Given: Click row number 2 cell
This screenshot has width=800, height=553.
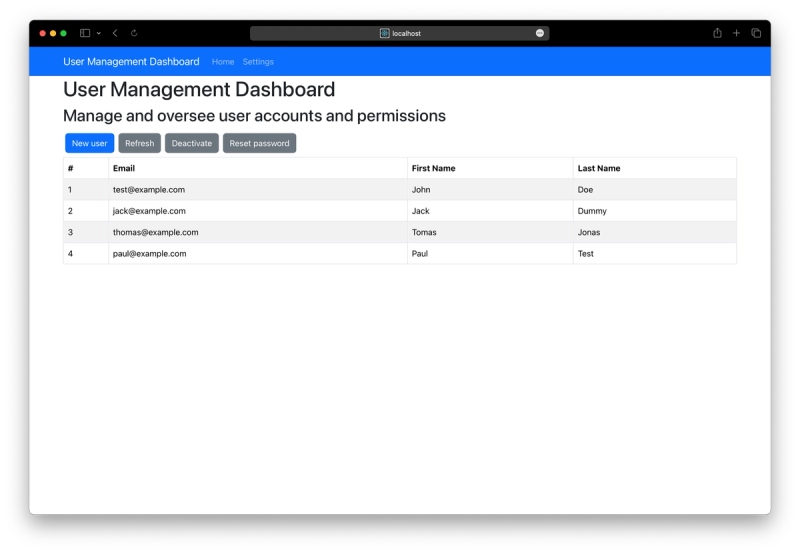Looking at the screenshot, I should (86, 211).
